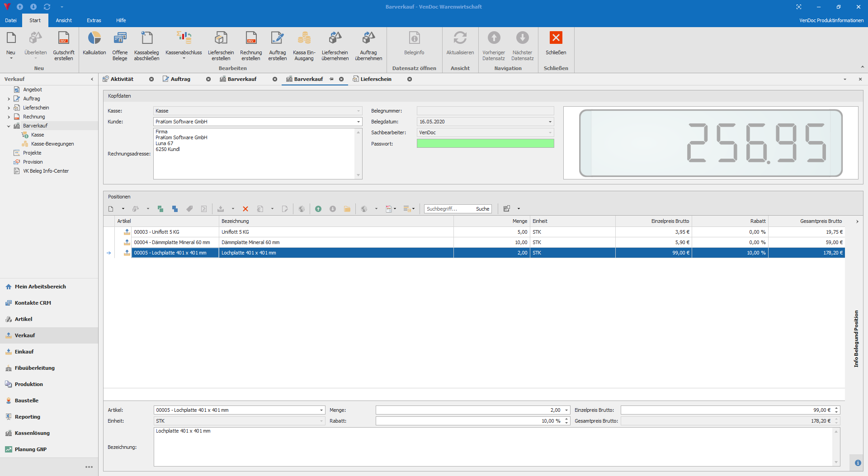The image size is (868, 476).
Task: Collapse the ribbon with the arrow
Action: pos(862,67)
